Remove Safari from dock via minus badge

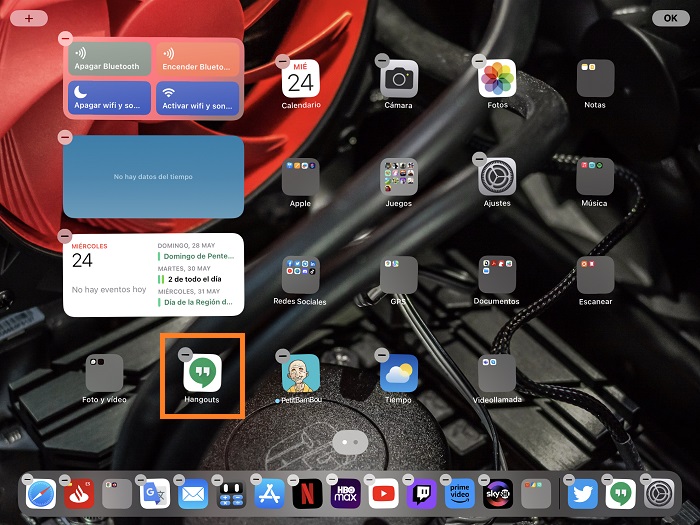(x=27, y=479)
